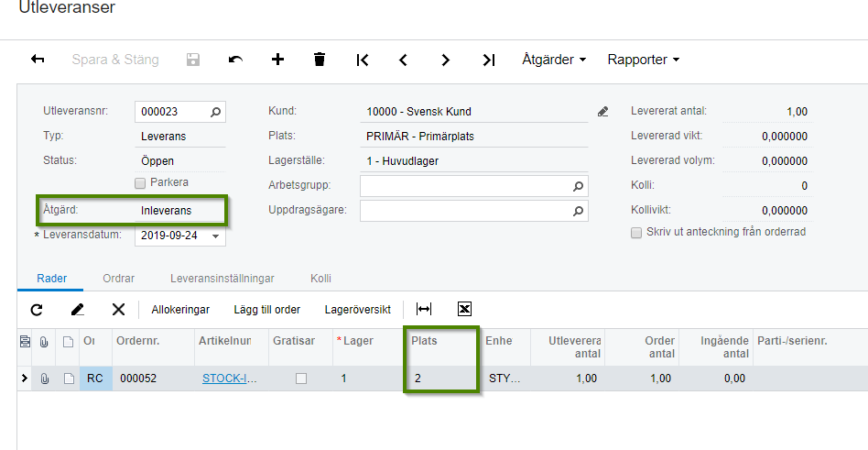Click the Allokeringar button
Screen dimensions: 868x450
[x=180, y=310]
